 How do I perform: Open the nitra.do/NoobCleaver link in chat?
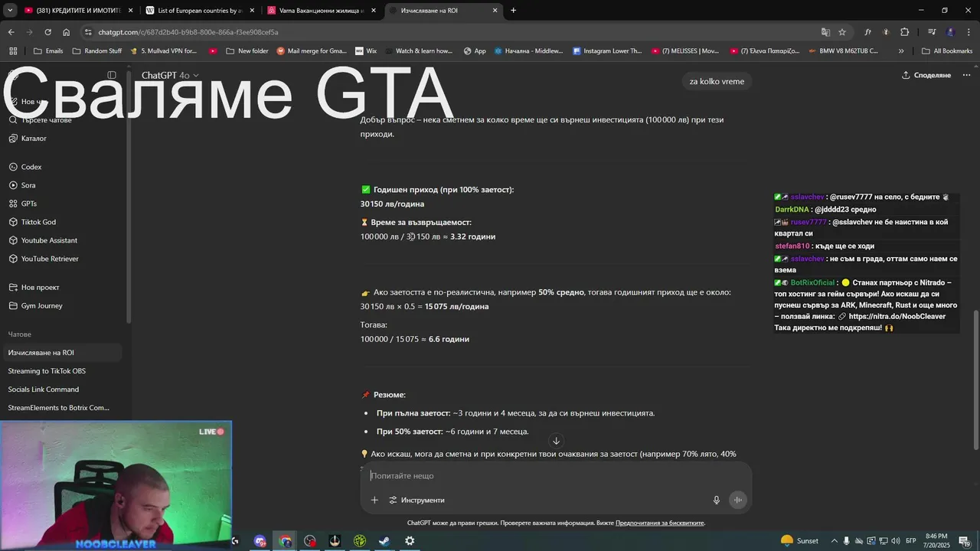click(897, 316)
